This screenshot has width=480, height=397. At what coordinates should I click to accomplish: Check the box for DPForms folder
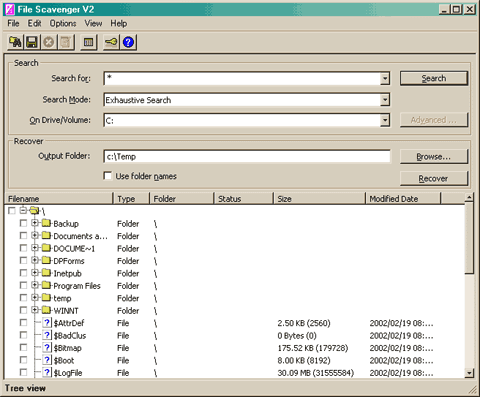(x=23, y=260)
